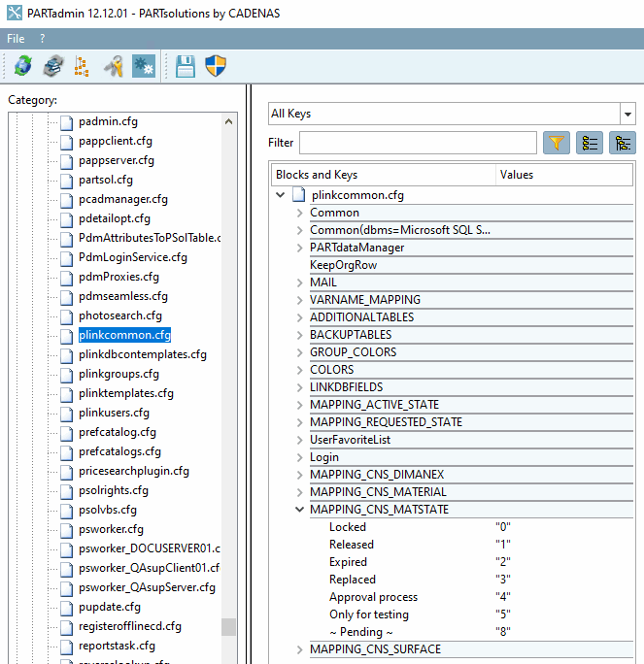Viewport: 644px width, 664px height.
Task: Select the Released key row
Action: tap(352, 545)
